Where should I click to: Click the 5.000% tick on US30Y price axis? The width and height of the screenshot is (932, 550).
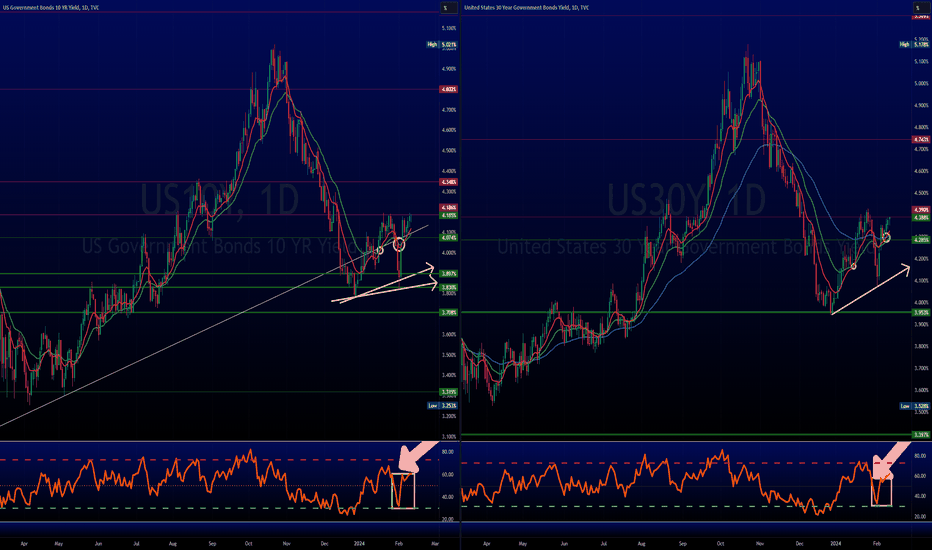tap(921, 83)
